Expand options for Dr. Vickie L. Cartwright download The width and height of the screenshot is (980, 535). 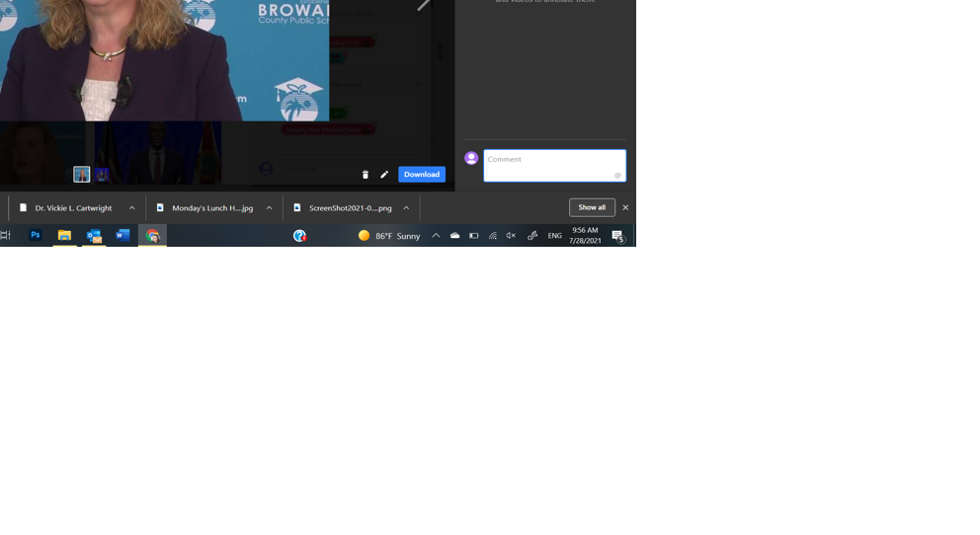pos(132,208)
